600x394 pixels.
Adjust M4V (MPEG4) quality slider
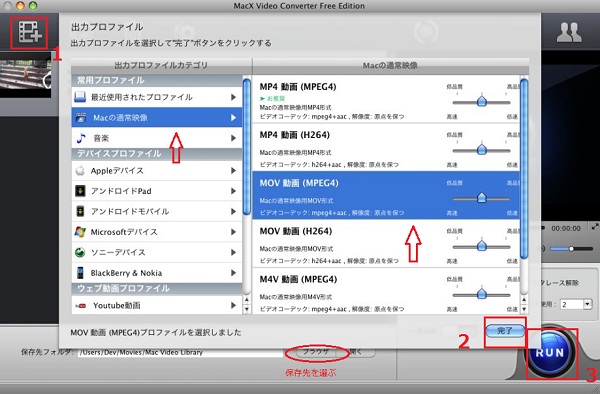coord(481,294)
